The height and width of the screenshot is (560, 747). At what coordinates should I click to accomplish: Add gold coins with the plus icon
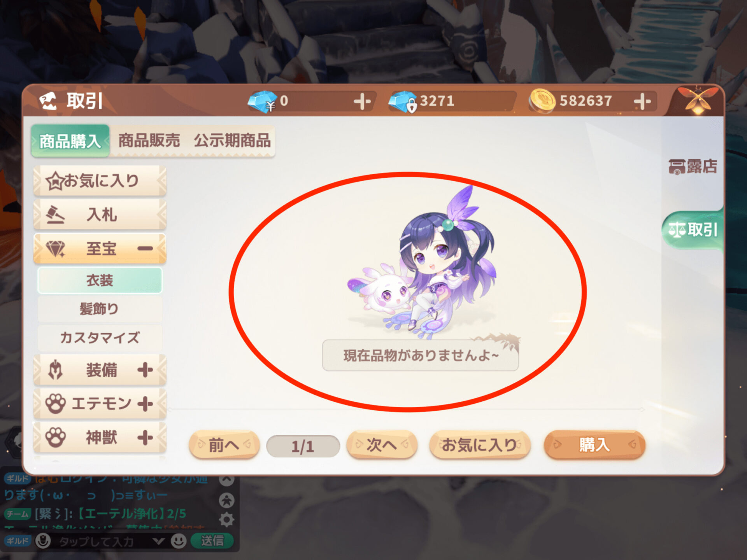click(x=642, y=101)
